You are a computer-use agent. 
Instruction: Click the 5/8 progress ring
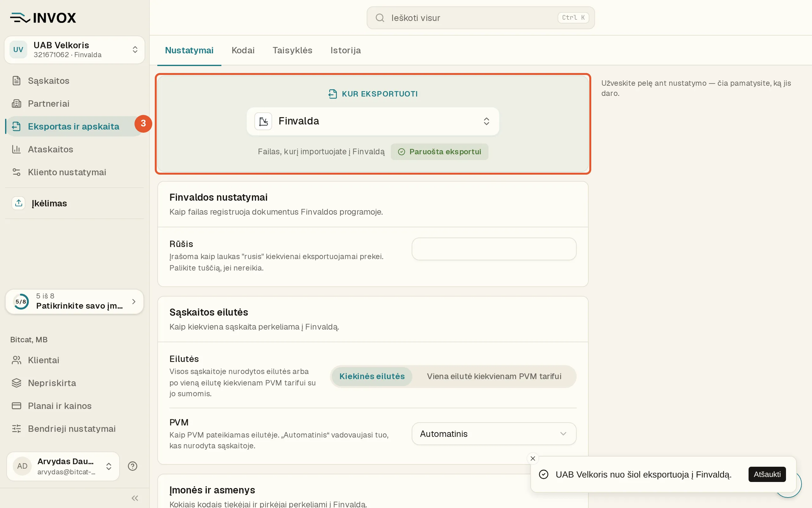pos(21,301)
